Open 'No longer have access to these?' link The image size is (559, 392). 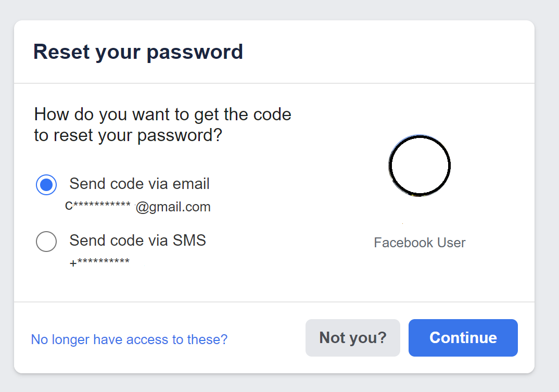click(x=129, y=339)
